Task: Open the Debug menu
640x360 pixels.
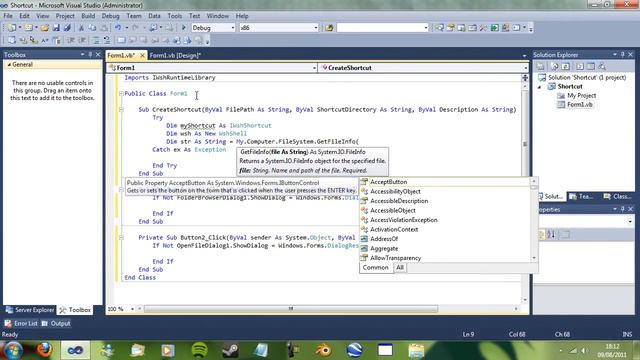Action: (110, 16)
